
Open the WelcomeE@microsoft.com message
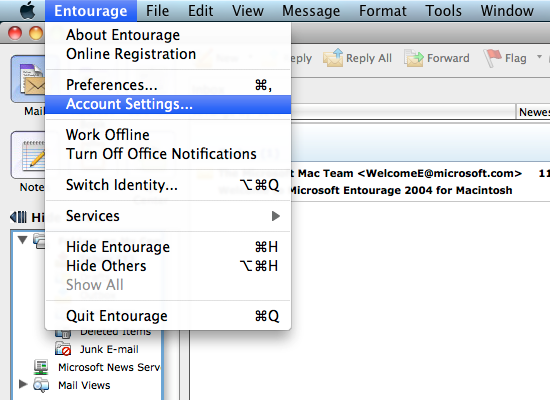point(410,173)
